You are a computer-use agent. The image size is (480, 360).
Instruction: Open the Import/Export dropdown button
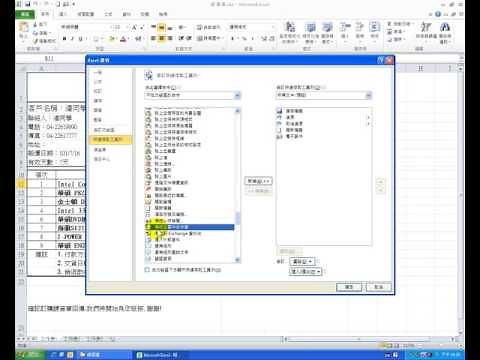tap(305, 272)
